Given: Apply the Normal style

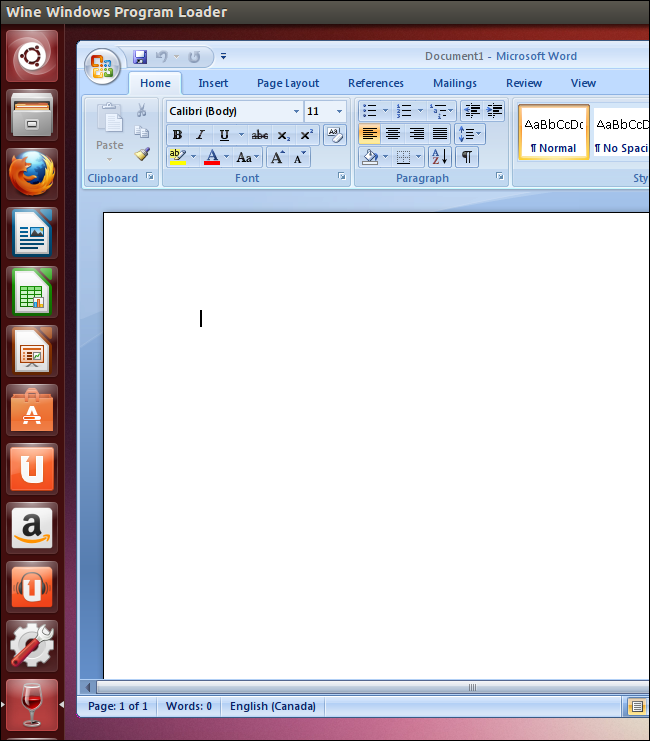Looking at the screenshot, I should pos(553,133).
